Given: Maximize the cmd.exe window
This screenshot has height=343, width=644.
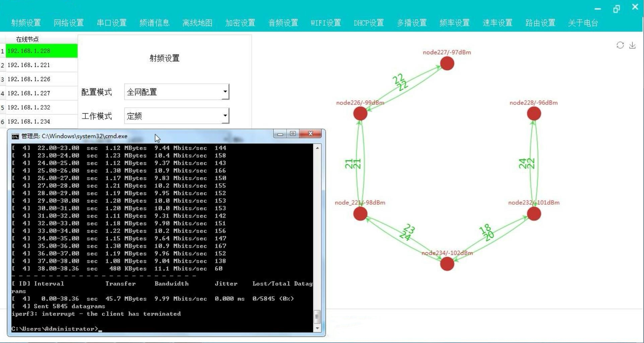Looking at the screenshot, I should tap(293, 134).
